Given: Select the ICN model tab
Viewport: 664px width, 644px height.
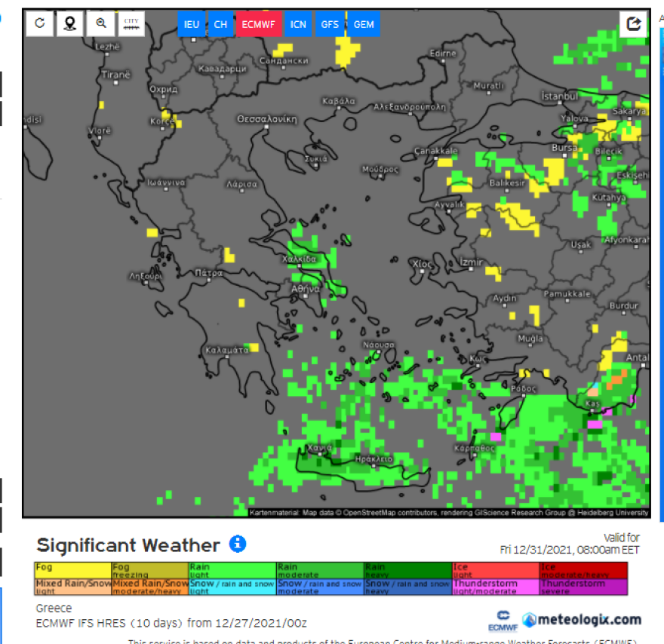Looking at the screenshot, I should (x=299, y=24).
